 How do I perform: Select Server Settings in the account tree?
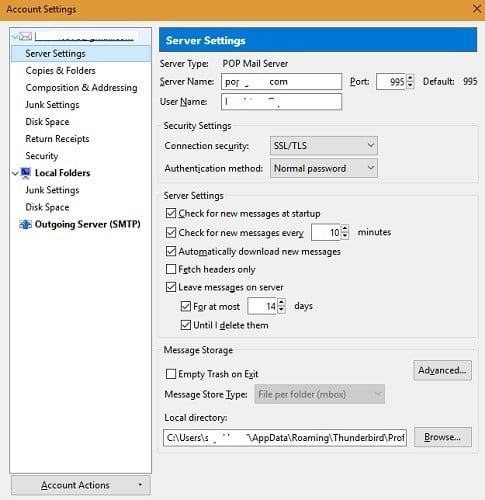81,54
